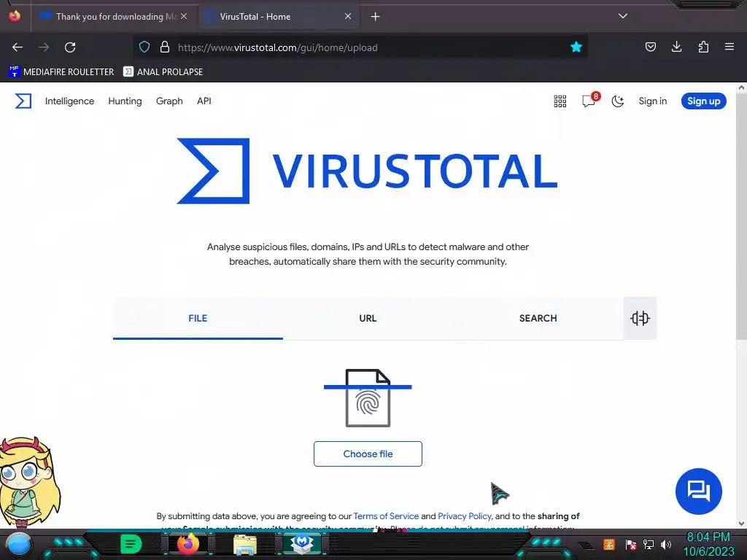The width and height of the screenshot is (747, 560).
Task: Open the MEDIAFIRE ROULETTER bookmark
Action: coord(61,72)
